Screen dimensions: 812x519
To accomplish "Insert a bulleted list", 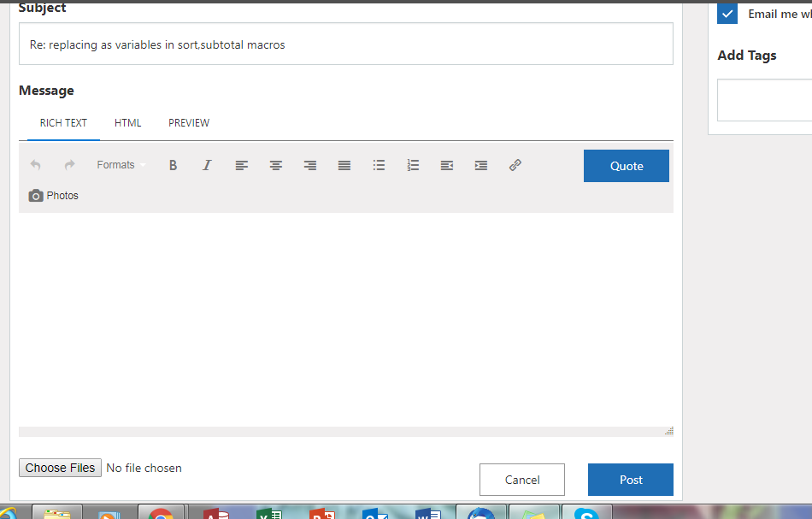I will [379, 165].
